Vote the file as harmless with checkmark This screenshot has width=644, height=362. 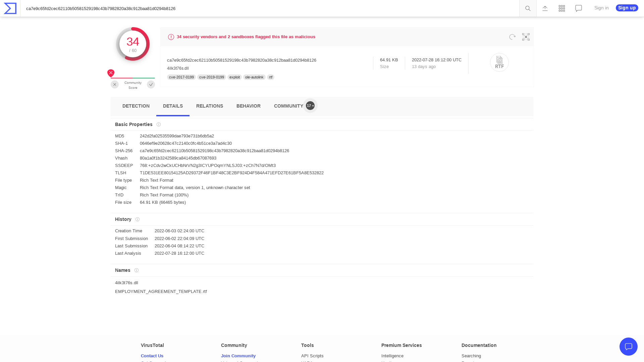click(x=151, y=84)
